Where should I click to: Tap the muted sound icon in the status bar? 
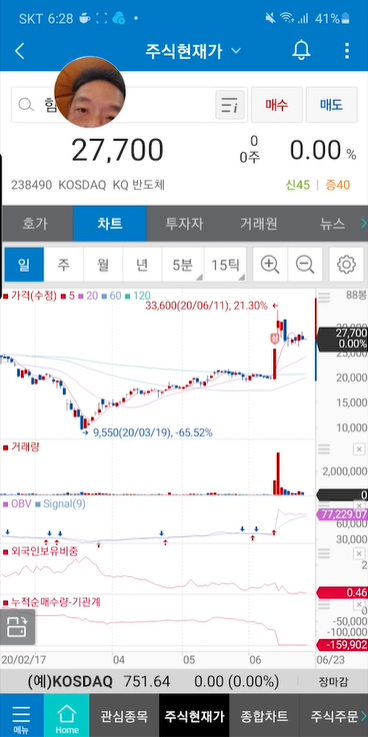pyautogui.click(x=270, y=18)
